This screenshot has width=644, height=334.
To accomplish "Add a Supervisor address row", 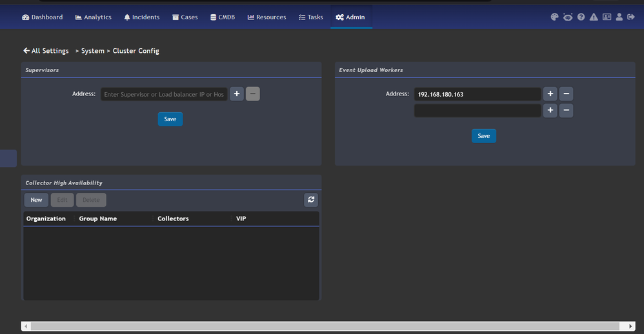I will (237, 93).
